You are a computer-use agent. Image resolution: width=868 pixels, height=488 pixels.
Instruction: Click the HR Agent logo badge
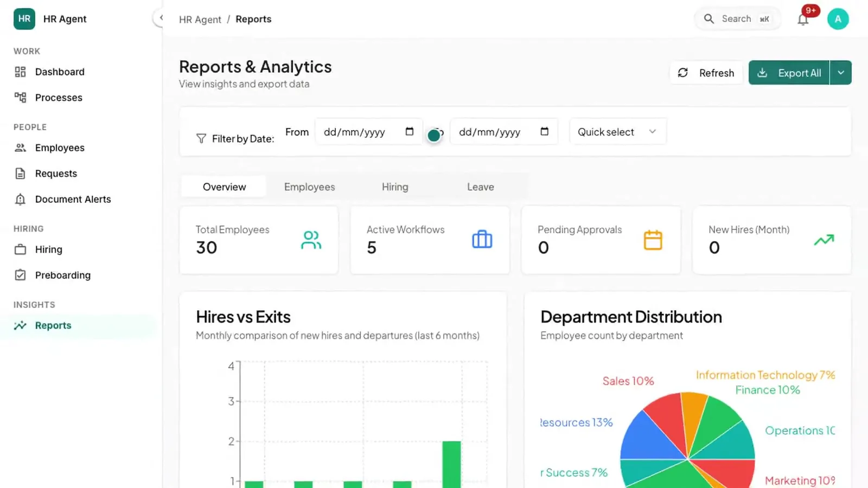click(24, 19)
